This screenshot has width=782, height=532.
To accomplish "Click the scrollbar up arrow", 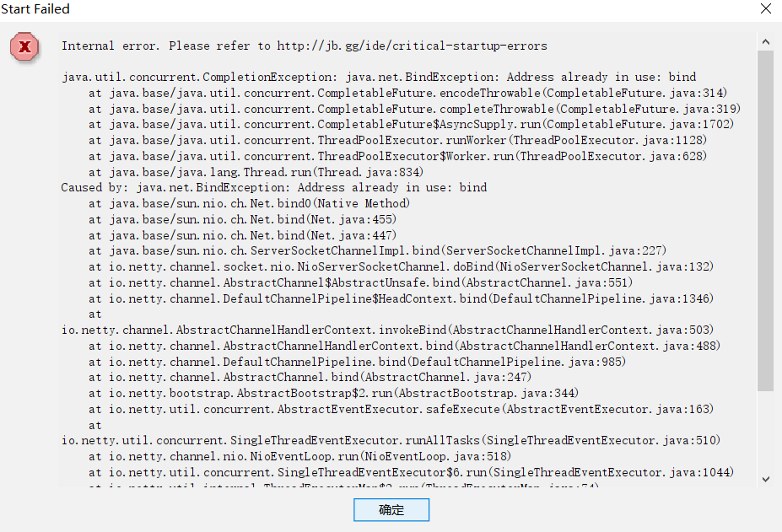I will (765, 42).
